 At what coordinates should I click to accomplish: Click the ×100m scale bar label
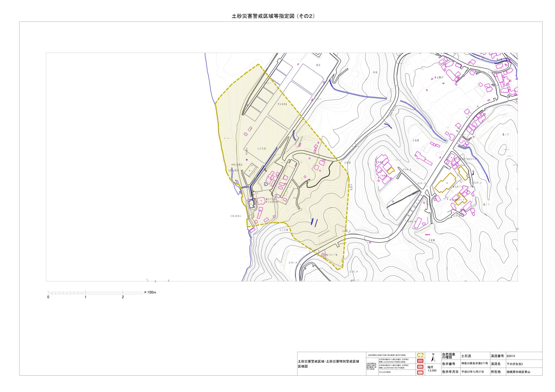pos(150,292)
